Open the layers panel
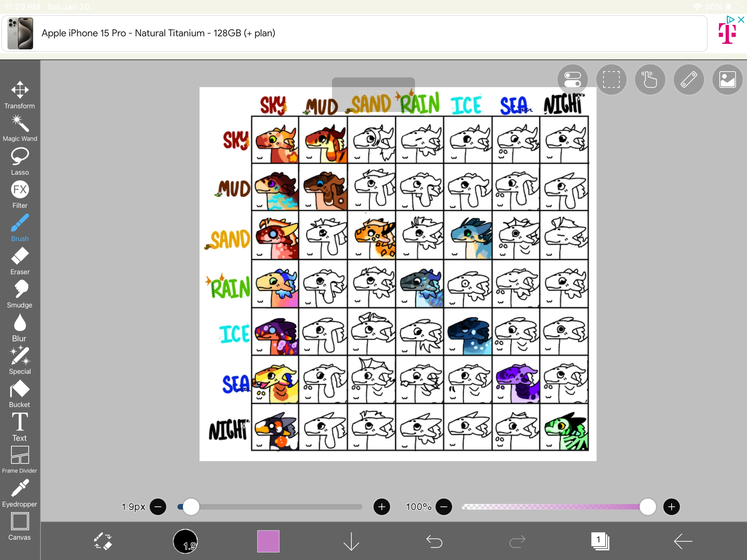The image size is (747, 560). point(600,541)
